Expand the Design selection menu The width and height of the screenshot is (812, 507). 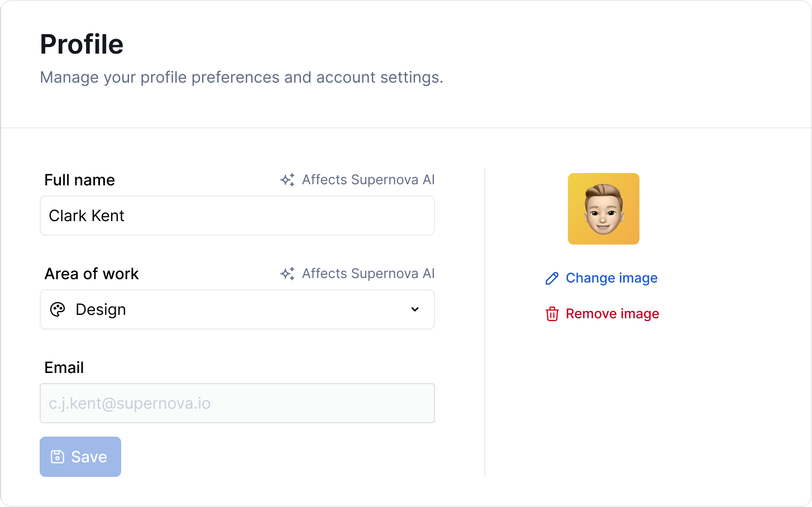pos(237,309)
